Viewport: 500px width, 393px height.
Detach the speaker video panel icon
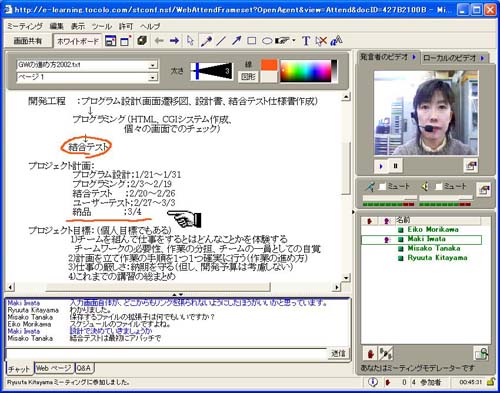470,165
